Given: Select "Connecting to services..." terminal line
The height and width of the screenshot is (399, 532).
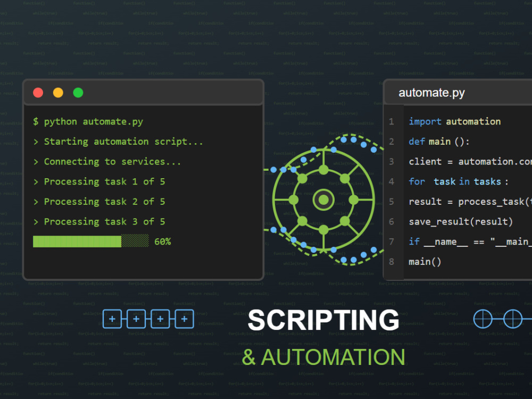Looking at the screenshot, I should click(x=107, y=162).
